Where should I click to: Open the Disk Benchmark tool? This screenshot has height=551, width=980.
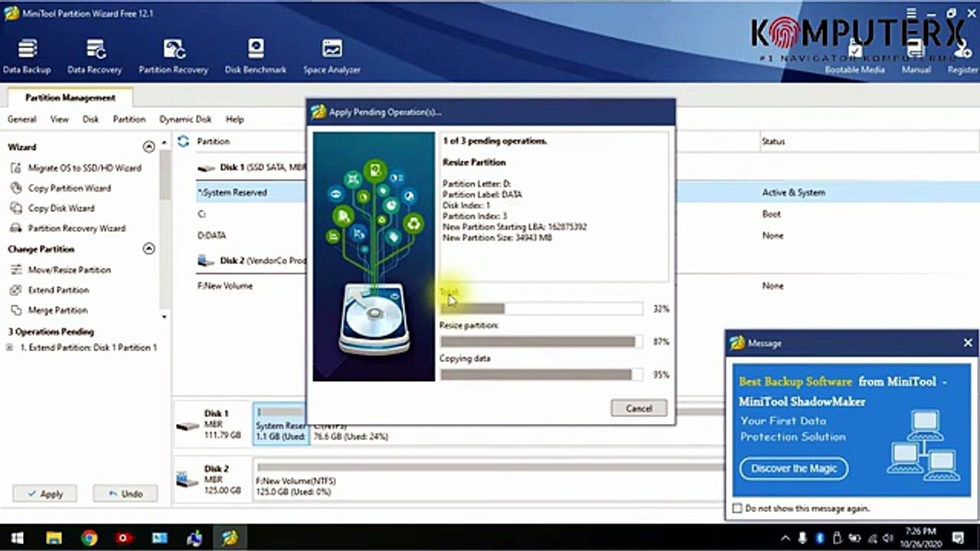[256, 57]
